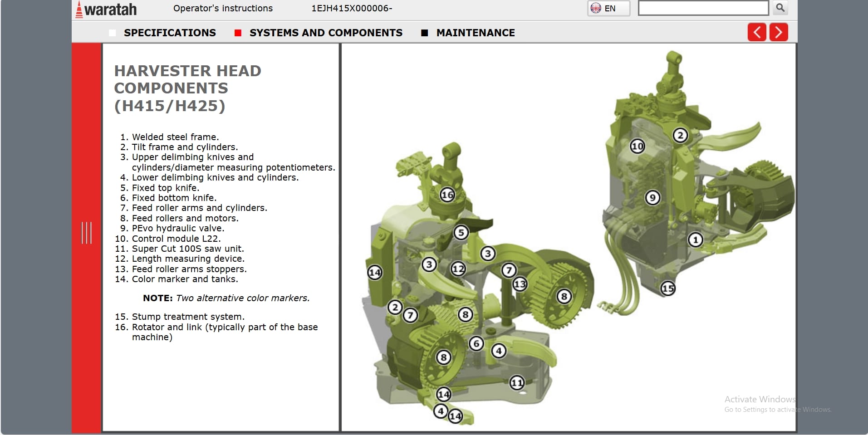Open the EN language selector

coord(608,8)
